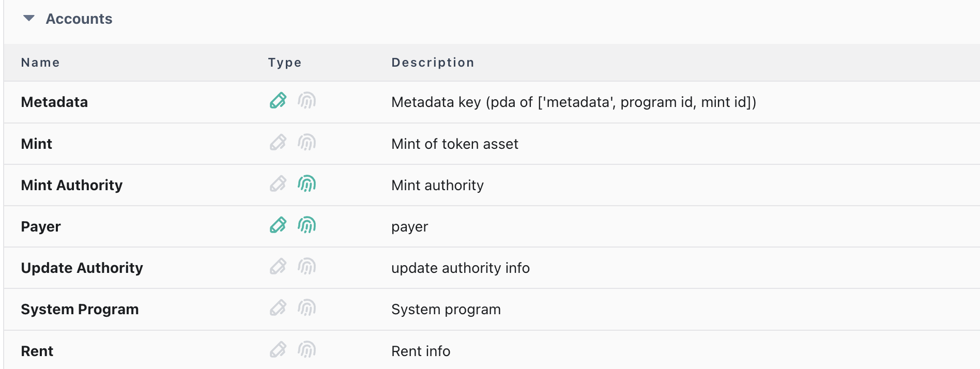Click the pencil icon on System Program row
This screenshot has height=369, width=980.
click(278, 308)
